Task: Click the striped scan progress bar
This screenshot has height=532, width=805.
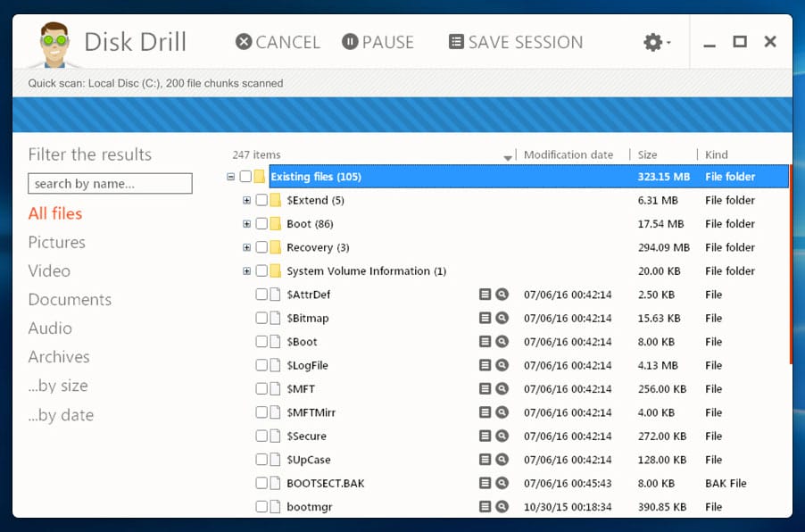Action: click(x=402, y=114)
